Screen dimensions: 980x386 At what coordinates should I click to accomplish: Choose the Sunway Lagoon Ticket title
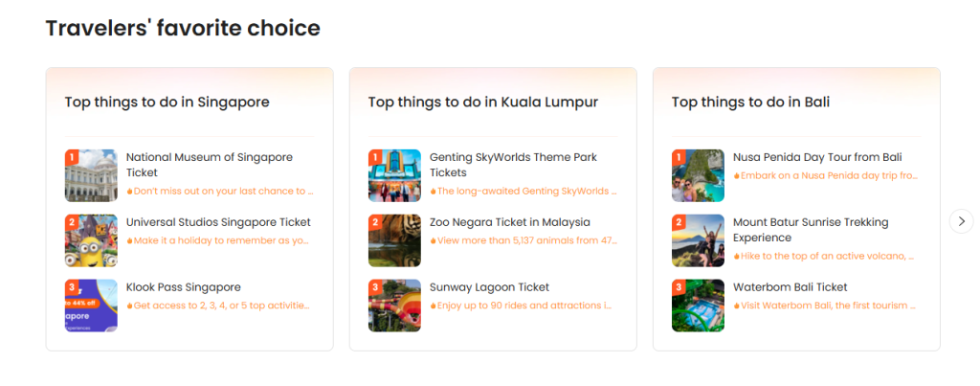point(489,287)
